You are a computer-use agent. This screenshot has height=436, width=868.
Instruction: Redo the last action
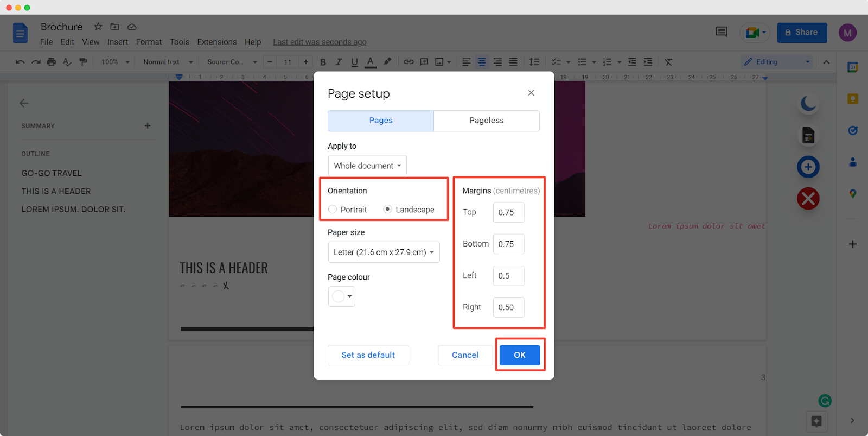click(x=36, y=62)
